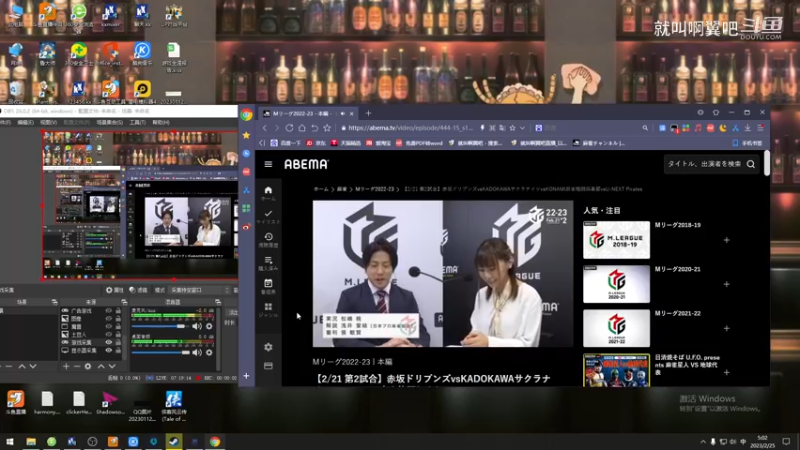Open the OBS 帮助 menu
The image size is (800, 450).
pos(161,122)
